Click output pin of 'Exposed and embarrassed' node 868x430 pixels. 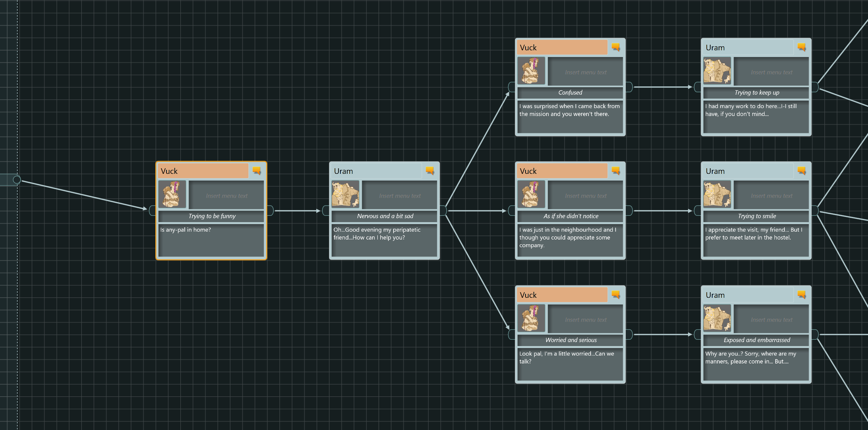[x=815, y=335]
